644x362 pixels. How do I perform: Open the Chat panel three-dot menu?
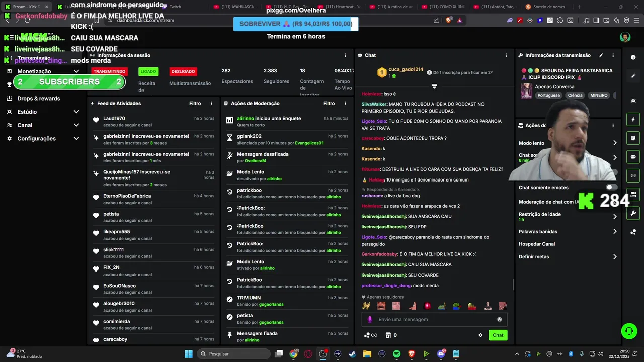point(506,55)
